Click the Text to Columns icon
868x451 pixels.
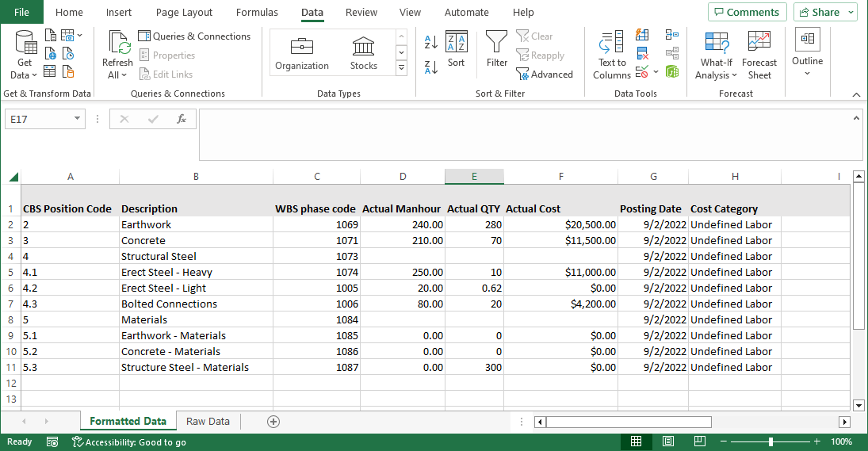pyautogui.click(x=611, y=54)
